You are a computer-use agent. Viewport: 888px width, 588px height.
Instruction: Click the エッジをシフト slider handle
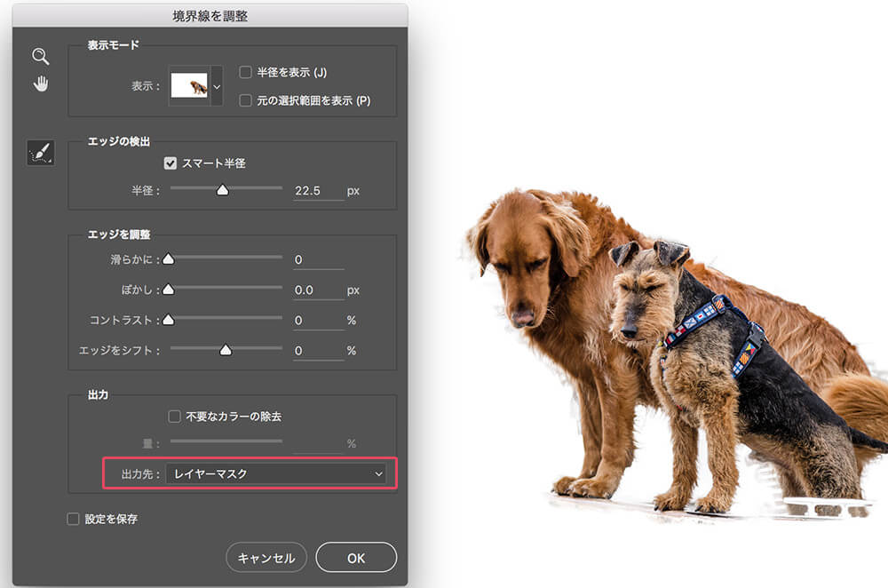pos(226,350)
